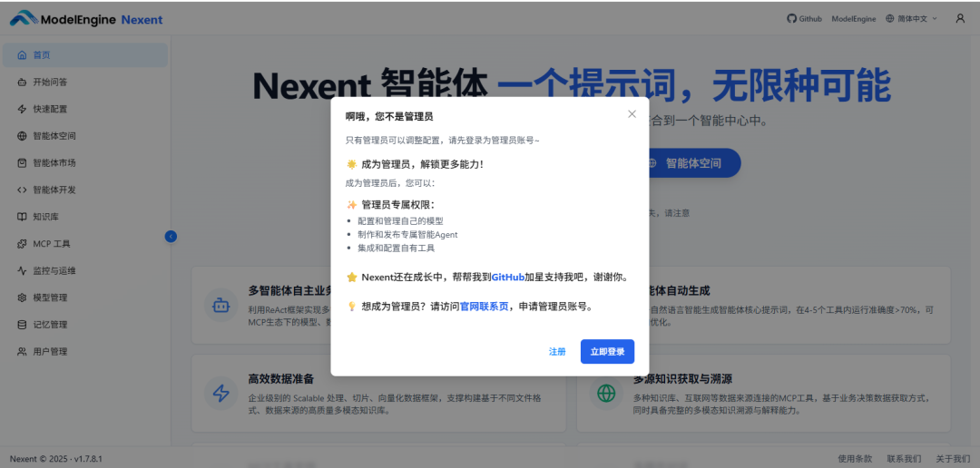Click the 配置和管理自己的模型 list item
Image resolution: width=980 pixels, height=468 pixels.
pyautogui.click(x=401, y=220)
